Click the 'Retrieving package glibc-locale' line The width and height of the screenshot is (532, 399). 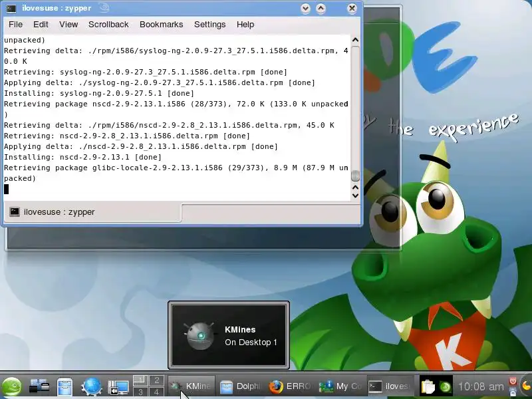point(176,173)
